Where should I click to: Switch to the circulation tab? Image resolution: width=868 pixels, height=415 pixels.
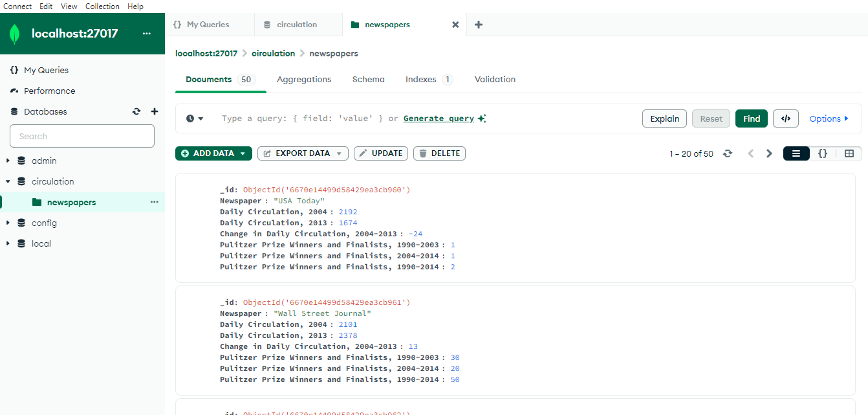point(298,25)
